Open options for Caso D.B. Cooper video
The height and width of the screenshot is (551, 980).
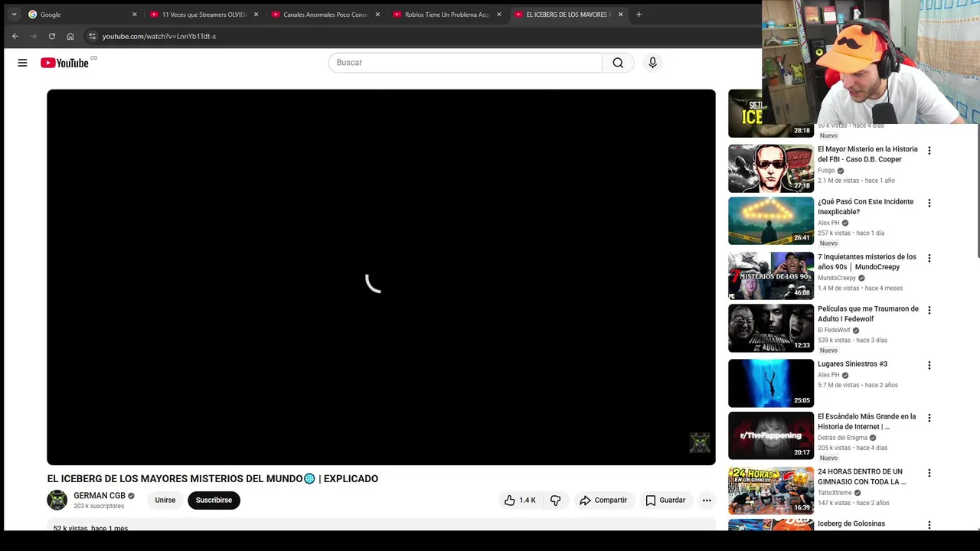[x=929, y=151]
